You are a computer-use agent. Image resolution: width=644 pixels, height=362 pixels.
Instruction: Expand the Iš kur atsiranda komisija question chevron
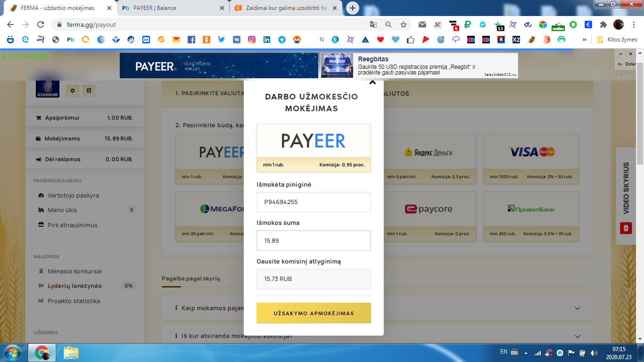pos(578,336)
